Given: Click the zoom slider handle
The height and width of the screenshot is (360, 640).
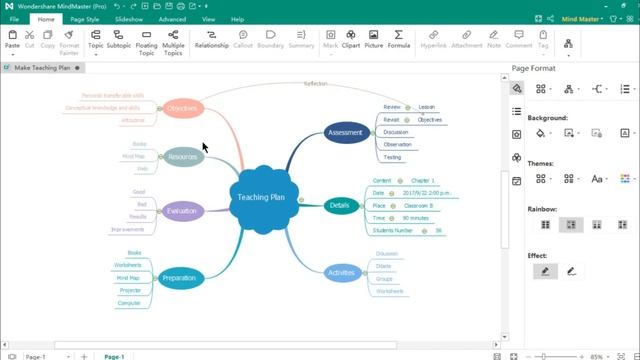Looking at the screenshot, I should 544,357.
